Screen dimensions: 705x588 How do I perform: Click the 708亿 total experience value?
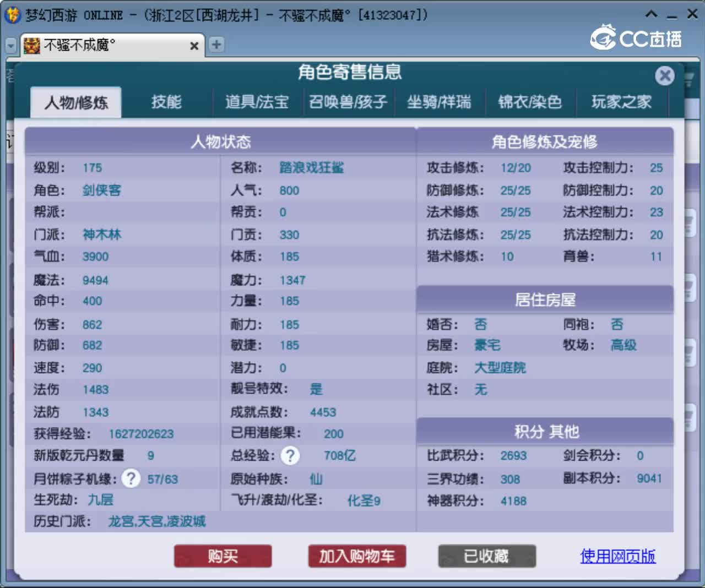coord(340,455)
